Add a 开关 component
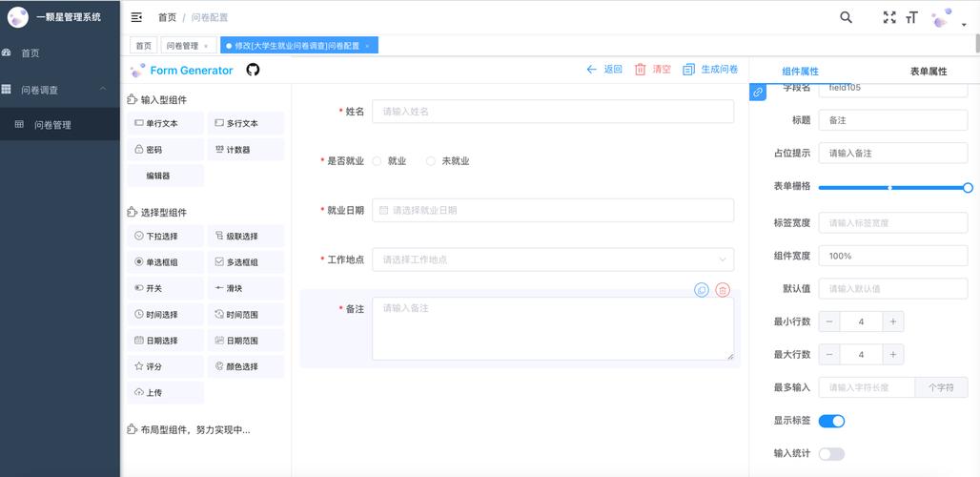Image resolution: width=980 pixels, height=477 pixels. (166, 289)
